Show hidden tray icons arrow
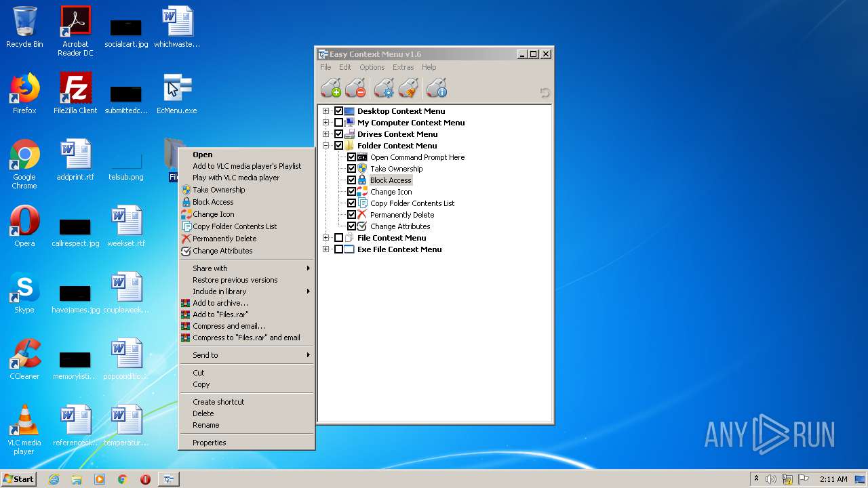868x488 pixels. pos(756,479)
